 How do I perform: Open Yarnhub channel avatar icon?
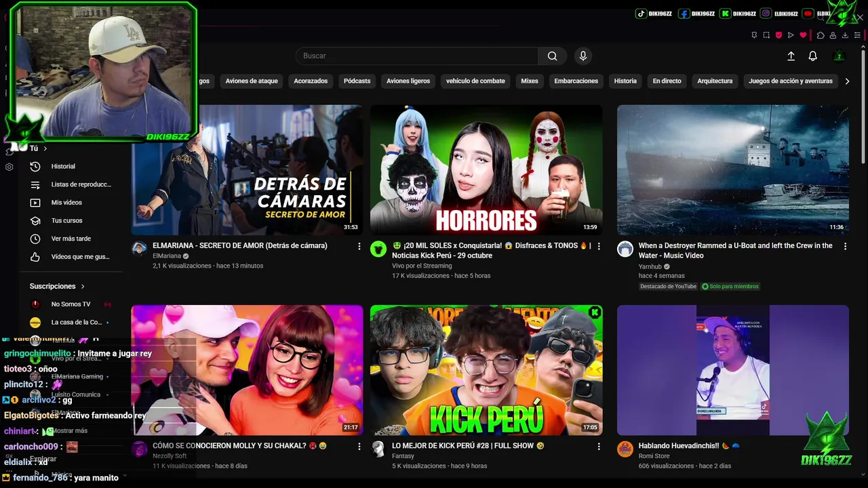pyautogui.click(x=625, y=248)
